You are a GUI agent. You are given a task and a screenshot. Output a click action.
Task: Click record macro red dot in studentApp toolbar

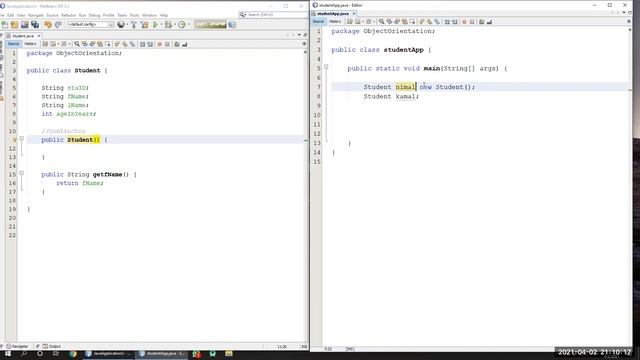(464, 22)
